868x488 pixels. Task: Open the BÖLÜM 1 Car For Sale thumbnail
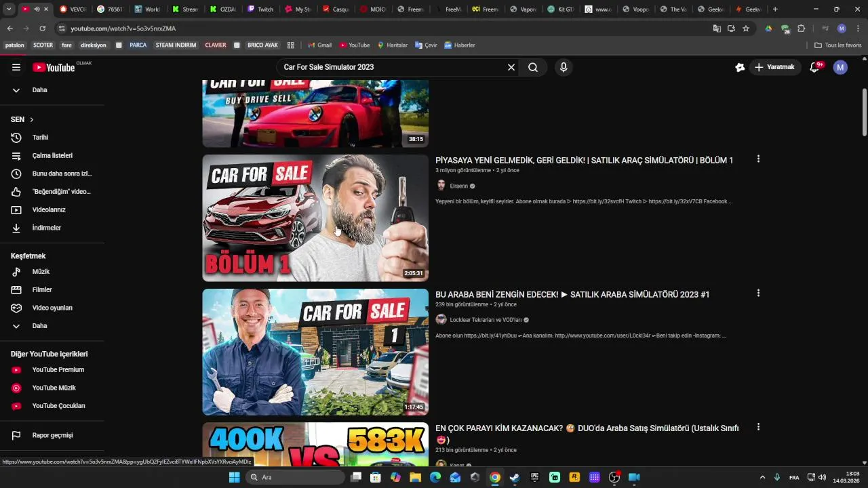click(x=315, y=218)
